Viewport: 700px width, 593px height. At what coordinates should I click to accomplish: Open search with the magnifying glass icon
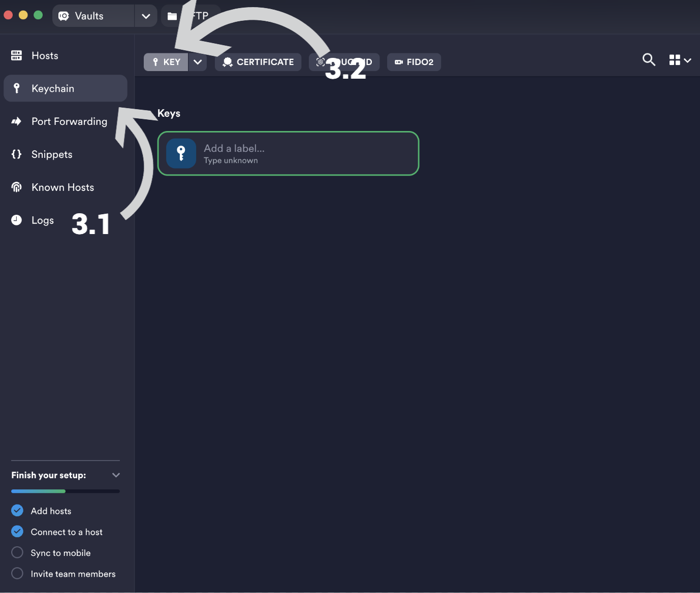(x=649, y=60)
